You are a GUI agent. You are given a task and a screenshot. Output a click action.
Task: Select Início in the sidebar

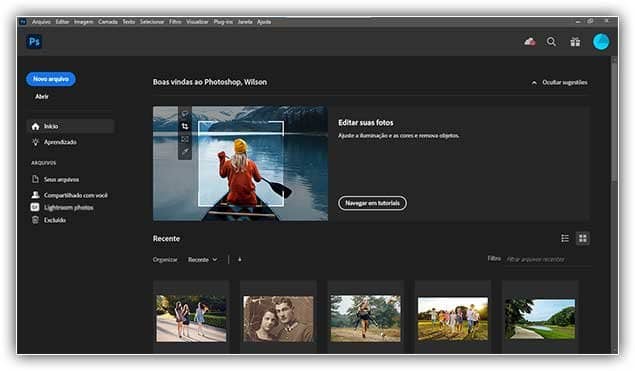tap(70, 126)
